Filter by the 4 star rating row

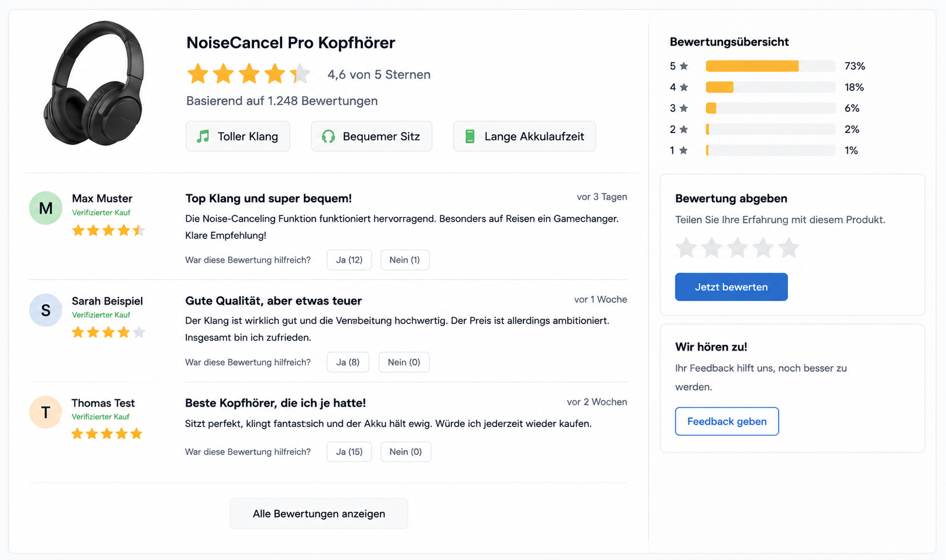[768, 87]
